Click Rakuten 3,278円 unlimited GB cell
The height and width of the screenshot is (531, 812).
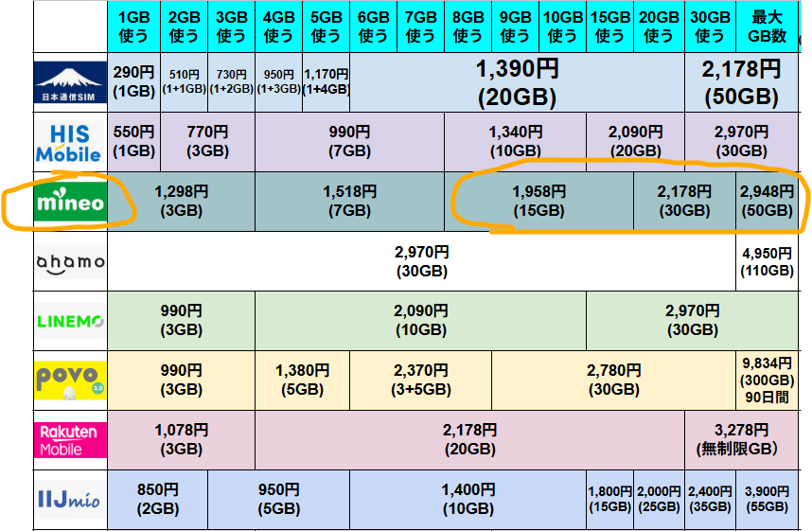click(x=741, y=439)
